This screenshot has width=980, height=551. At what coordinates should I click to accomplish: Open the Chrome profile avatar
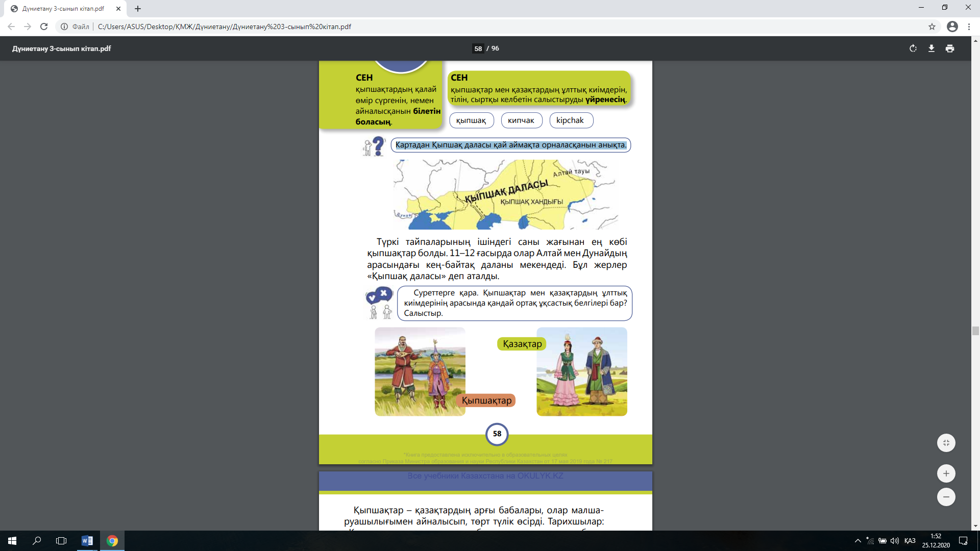952,27
